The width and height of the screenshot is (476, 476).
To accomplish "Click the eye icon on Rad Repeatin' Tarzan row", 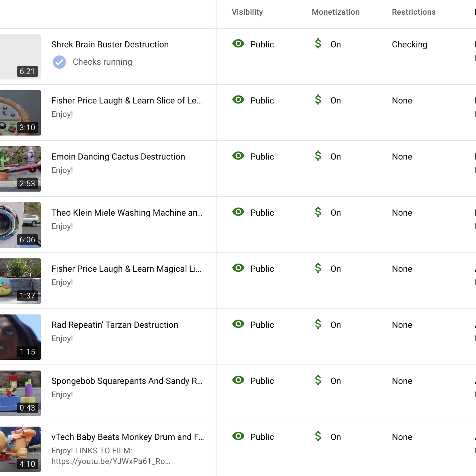I will (x=238, y=324).
